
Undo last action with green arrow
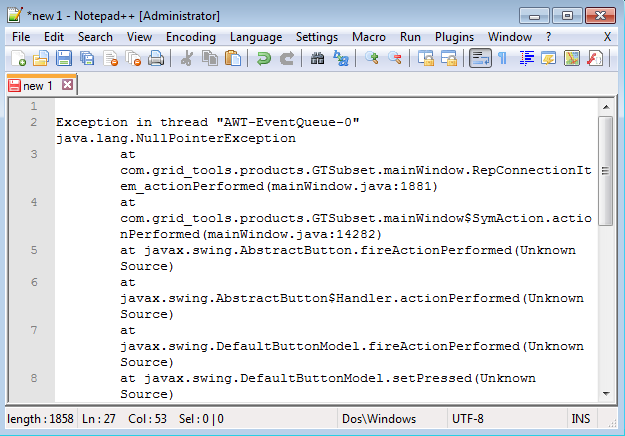263,59
